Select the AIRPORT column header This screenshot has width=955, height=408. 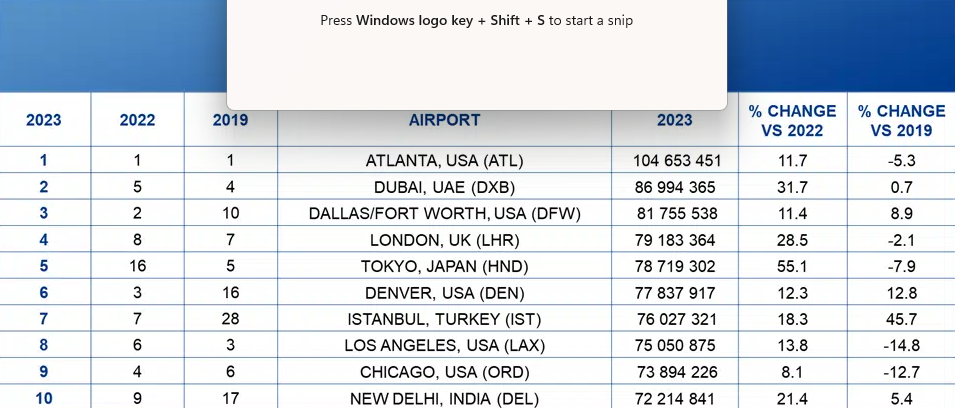pyautogui.click(x=444, y=120)
